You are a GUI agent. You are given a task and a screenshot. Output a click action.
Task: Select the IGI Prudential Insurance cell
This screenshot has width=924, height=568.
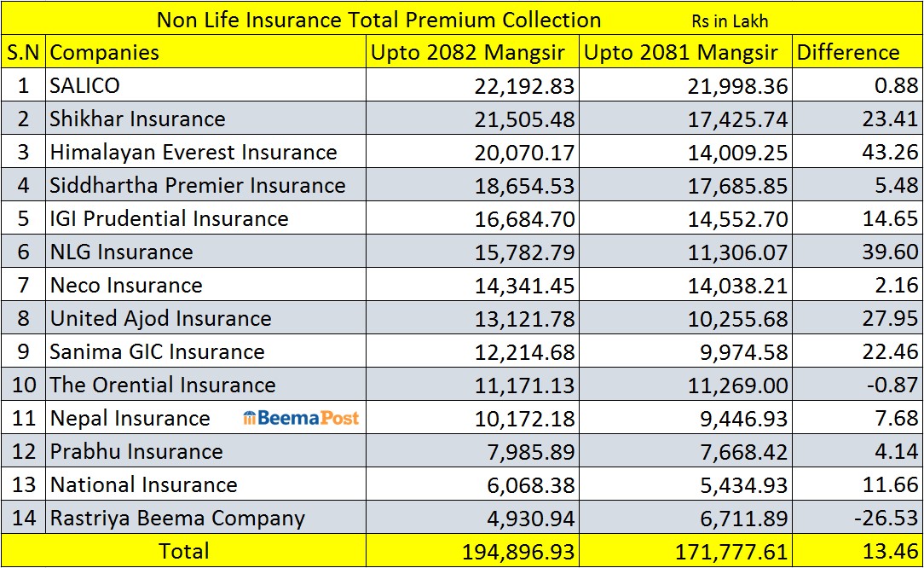(169, 218)
